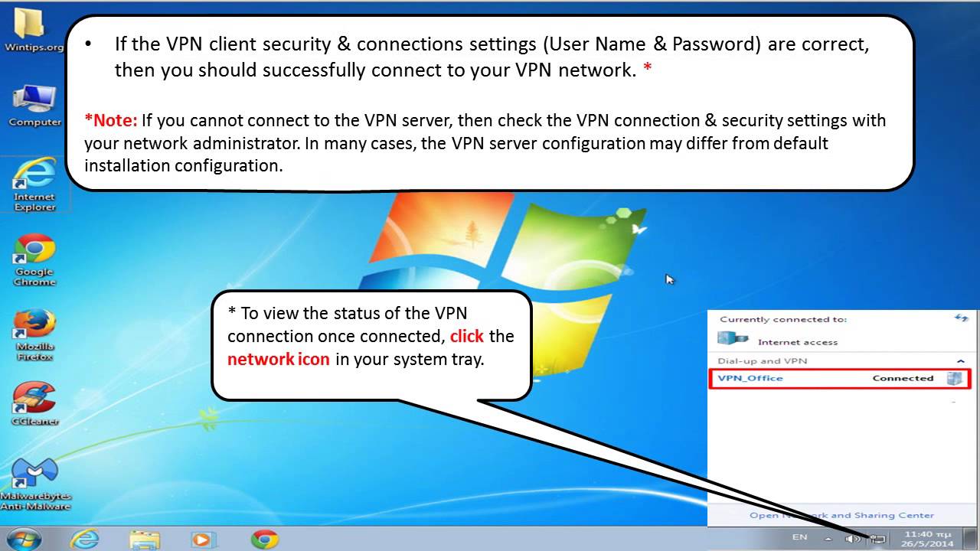Click the Windows Start button
Viewport: 980px width, 551px height.
click(24, 539)
